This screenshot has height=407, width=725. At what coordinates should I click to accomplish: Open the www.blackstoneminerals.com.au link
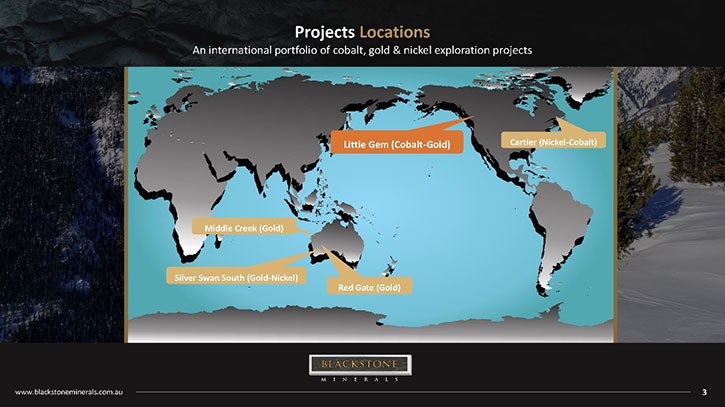point(69,392)
